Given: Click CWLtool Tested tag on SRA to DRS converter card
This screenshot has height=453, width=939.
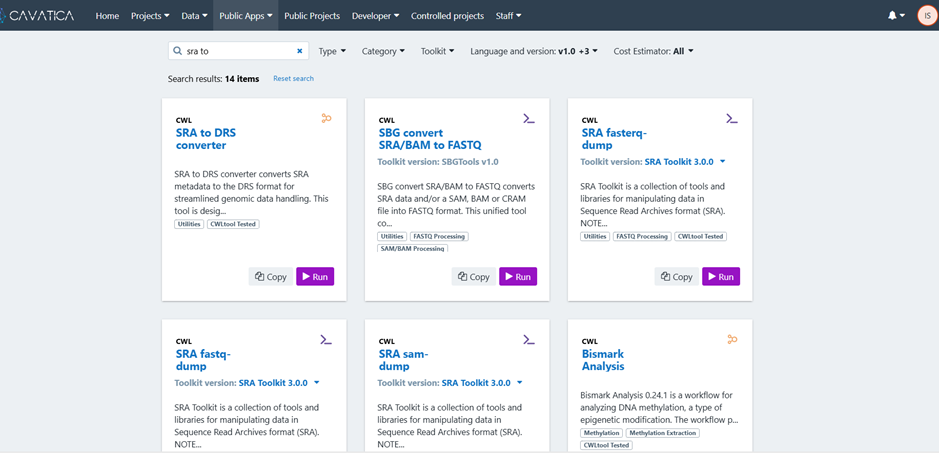Looking at the screenshot, I should click(x=234, y=224).
